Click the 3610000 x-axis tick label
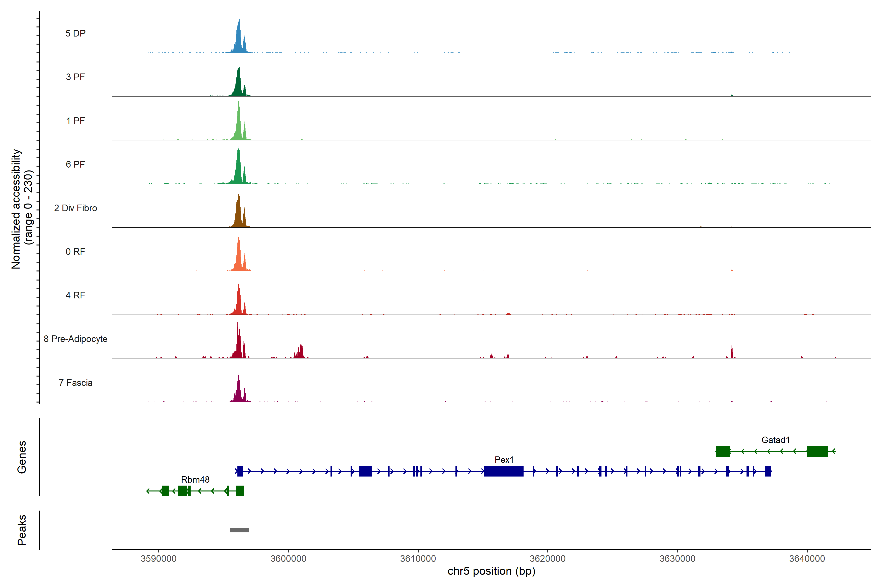882x588 pixels. coord(418,558)
